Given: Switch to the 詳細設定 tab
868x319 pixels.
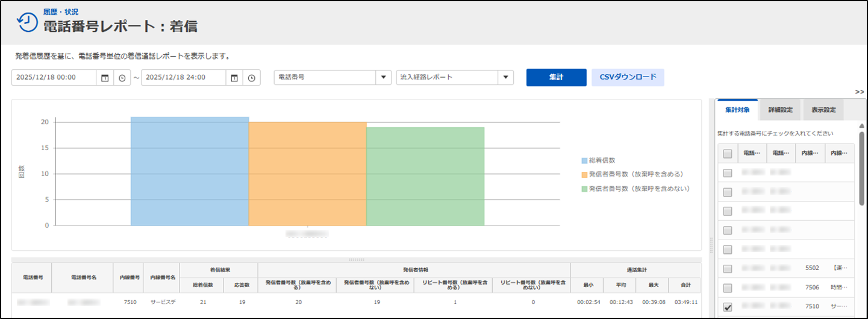Looking at the screenshot, I should click(x=780, y=110).
